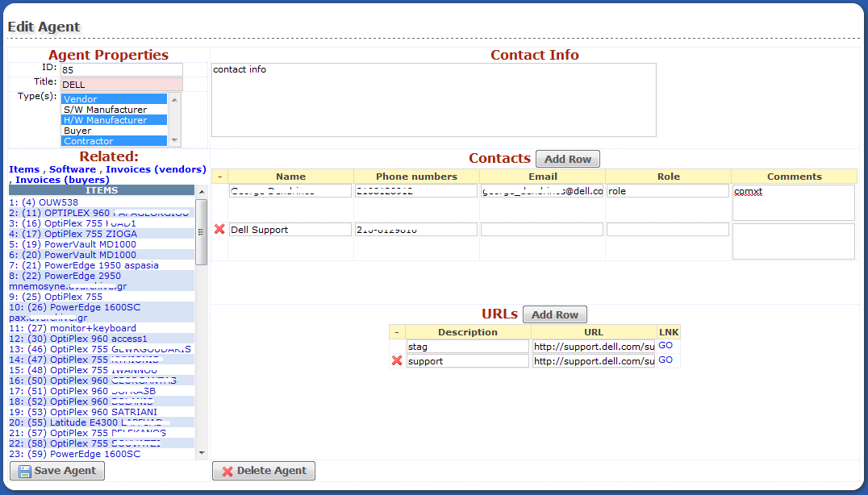
Task: Open Invoices (vendors) link
Action: (156, 169)
